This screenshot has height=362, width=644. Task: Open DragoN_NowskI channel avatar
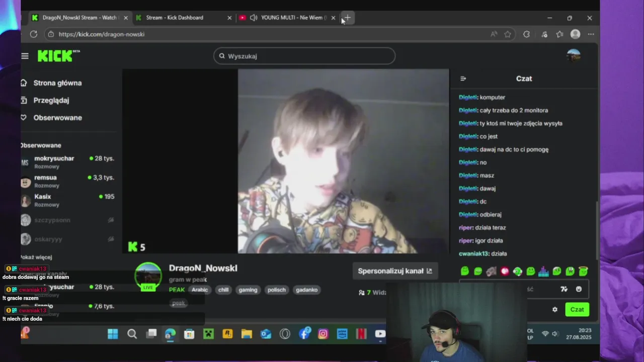point(148,276)
